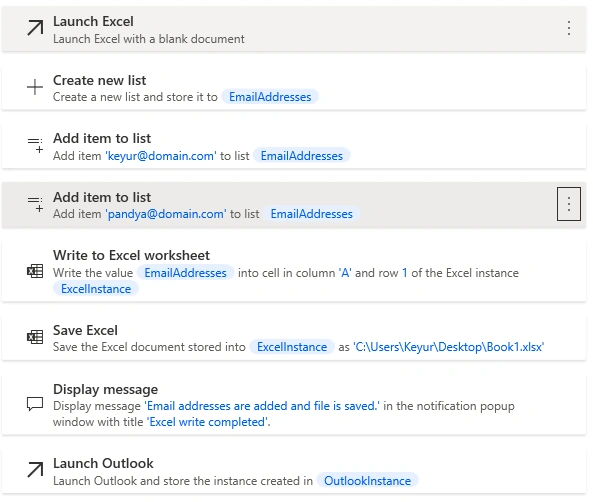Click the Book1.xlsx save path
This screenshot has width=593, height=502.
(449, 347)
